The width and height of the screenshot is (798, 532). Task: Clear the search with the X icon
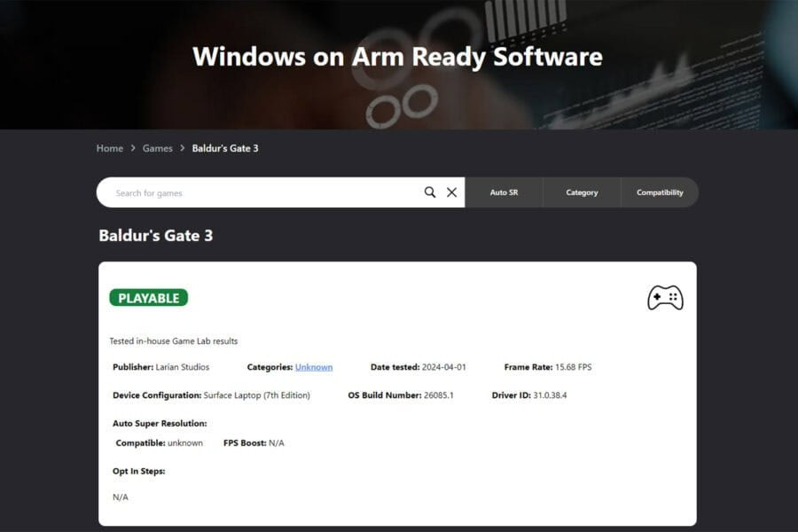(x=451, y=192)
